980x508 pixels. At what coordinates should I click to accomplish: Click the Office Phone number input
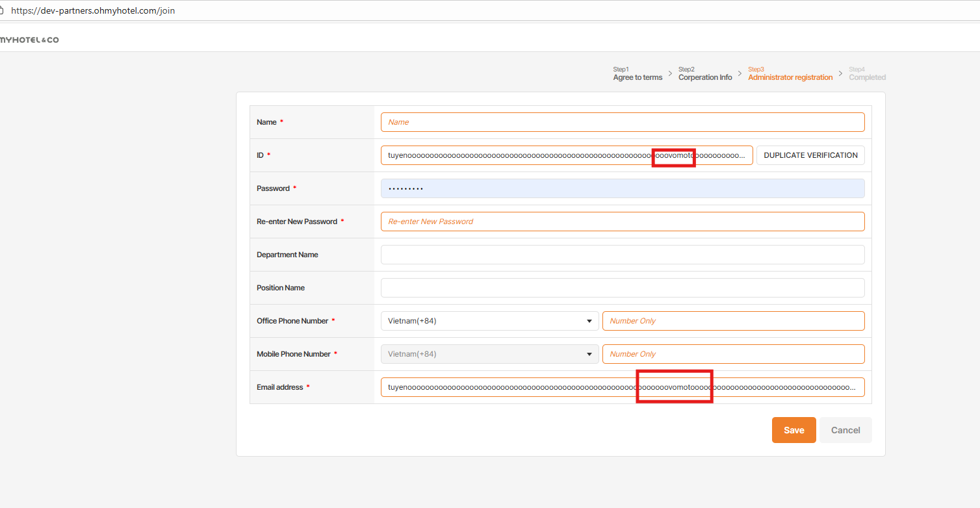coord(733,321)
